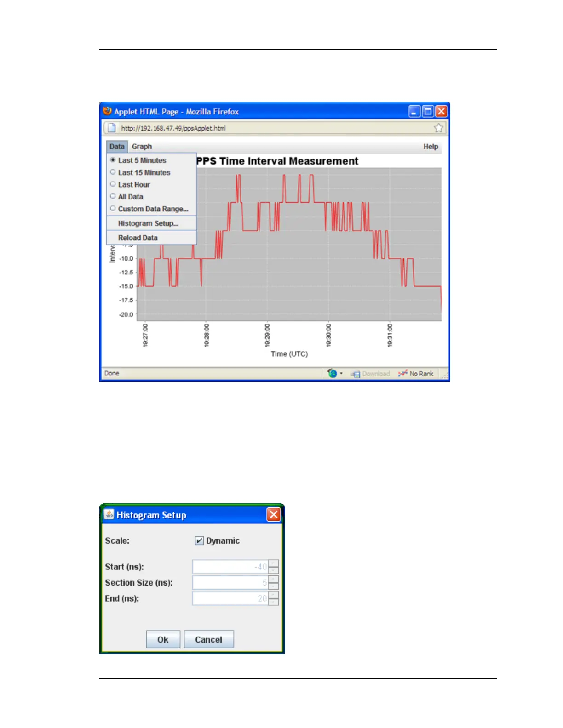Click the Cancel button in Histogram Setup

tap(209, 639)
